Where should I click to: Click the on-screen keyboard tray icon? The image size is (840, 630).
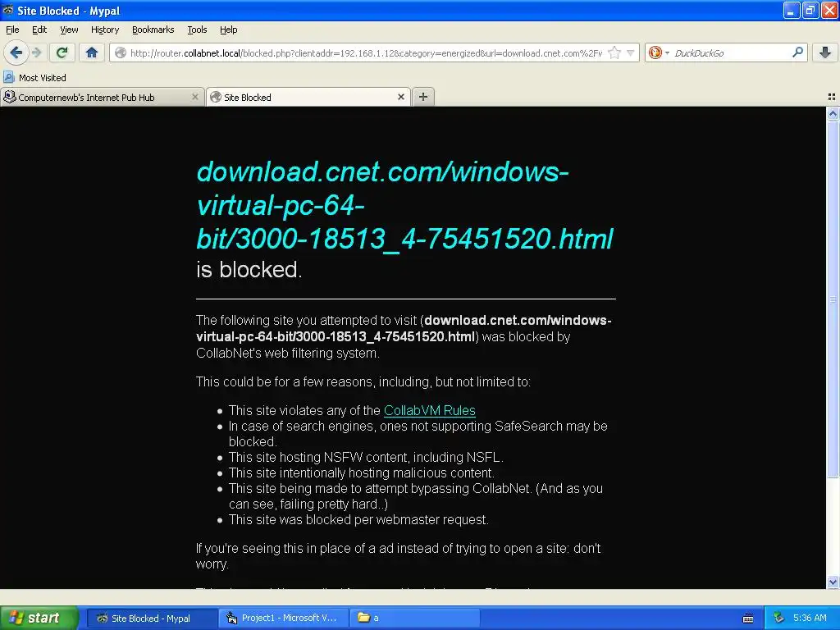point(748,619)
